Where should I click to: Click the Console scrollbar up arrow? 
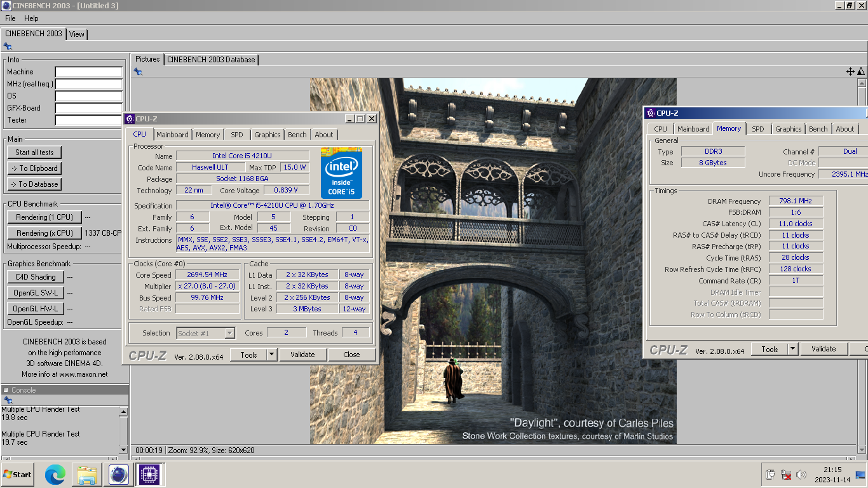pos(124,412)
